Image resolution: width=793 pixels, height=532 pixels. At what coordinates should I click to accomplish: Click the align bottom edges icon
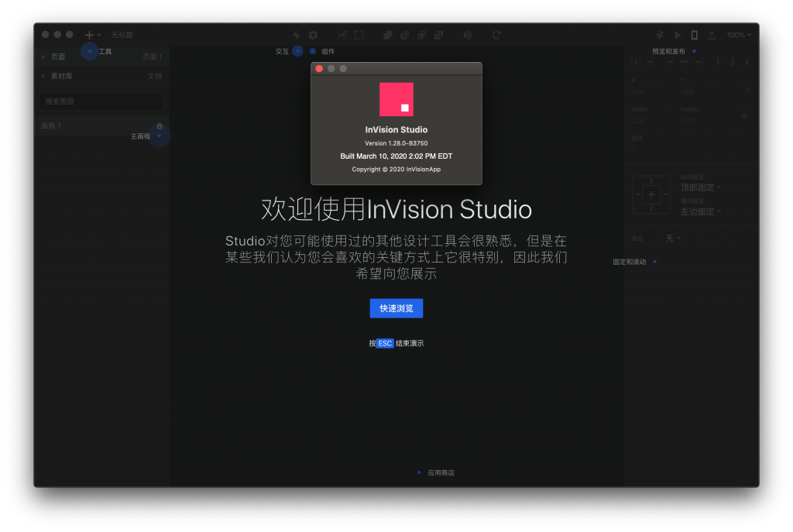(747, 62)
